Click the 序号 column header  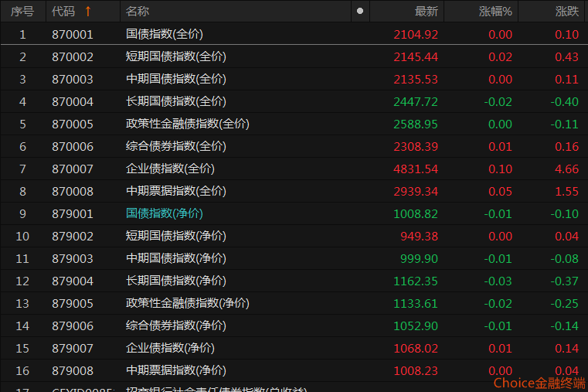(x=22, y=11)
